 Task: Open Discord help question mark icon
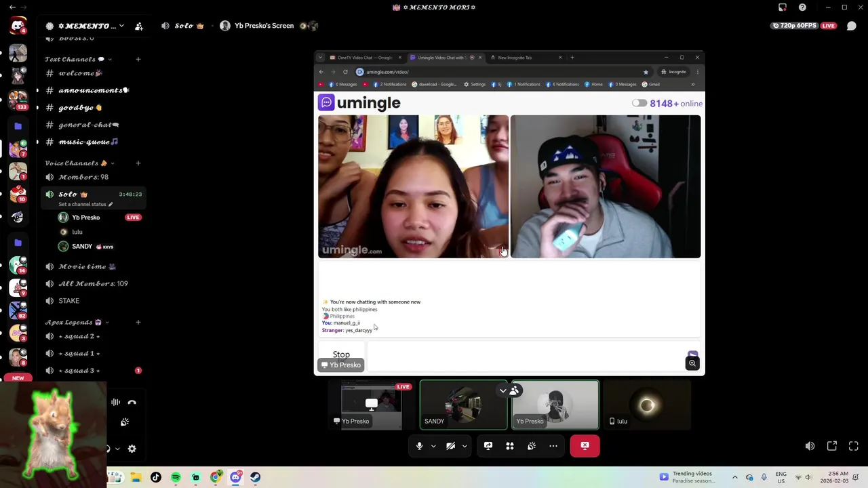click(803, 7)
